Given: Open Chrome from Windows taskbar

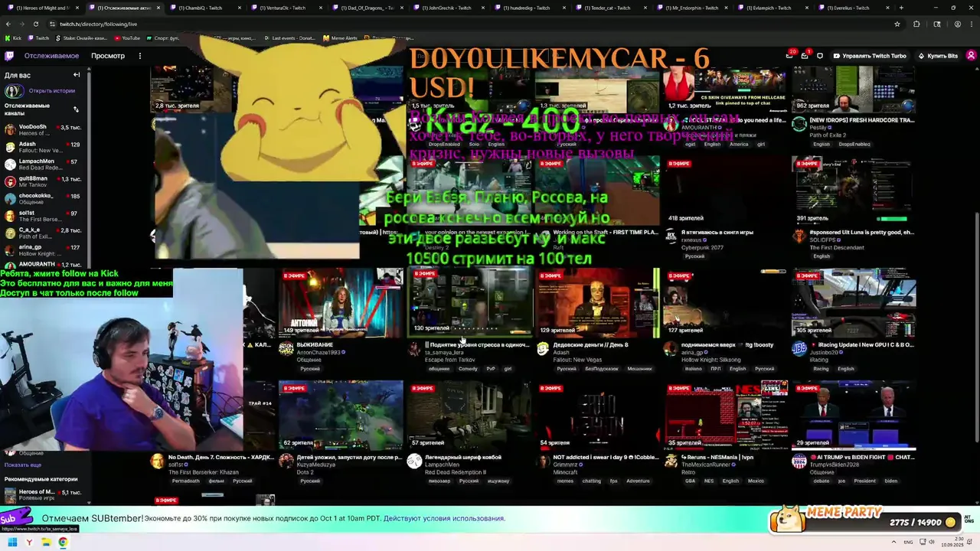Looking at the screenshot, I should pyautogui.click(x=63, y=543).
